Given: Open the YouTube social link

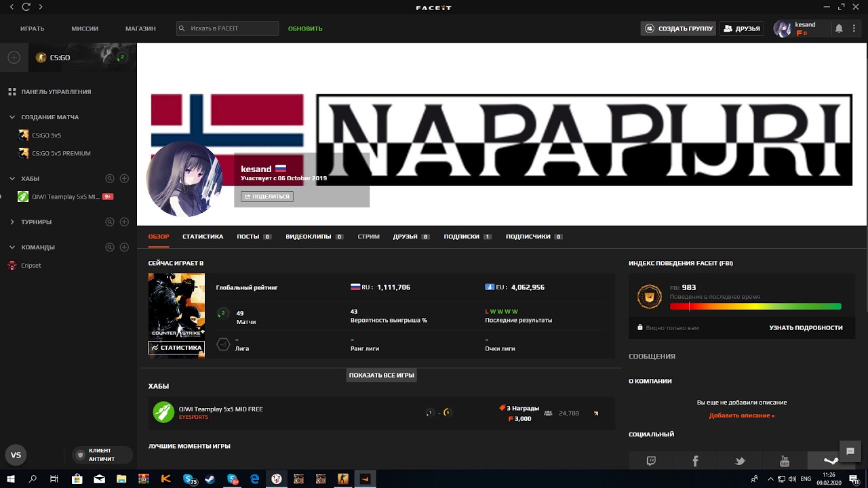Looking at the screenshot, I should point(785,461).
